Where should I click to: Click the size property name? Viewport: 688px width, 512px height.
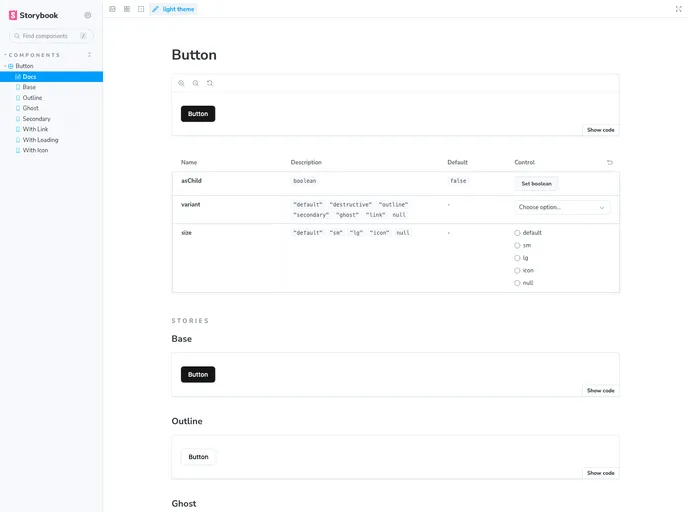coord(186,233)
